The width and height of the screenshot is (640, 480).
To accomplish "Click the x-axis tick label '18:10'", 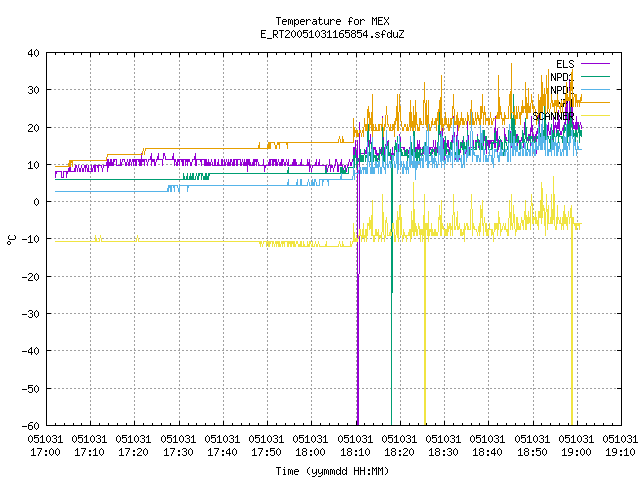I will (355, 452).
